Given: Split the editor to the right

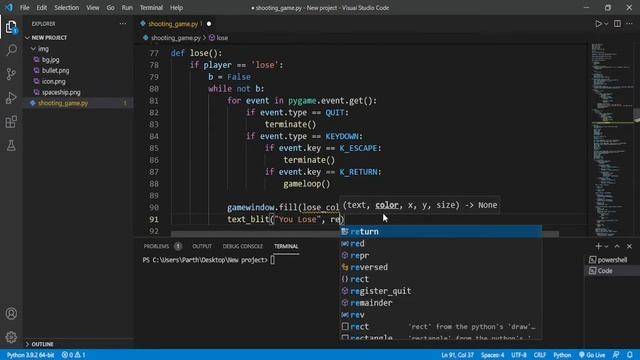Looking at the screenshot, I should [617, 24].
